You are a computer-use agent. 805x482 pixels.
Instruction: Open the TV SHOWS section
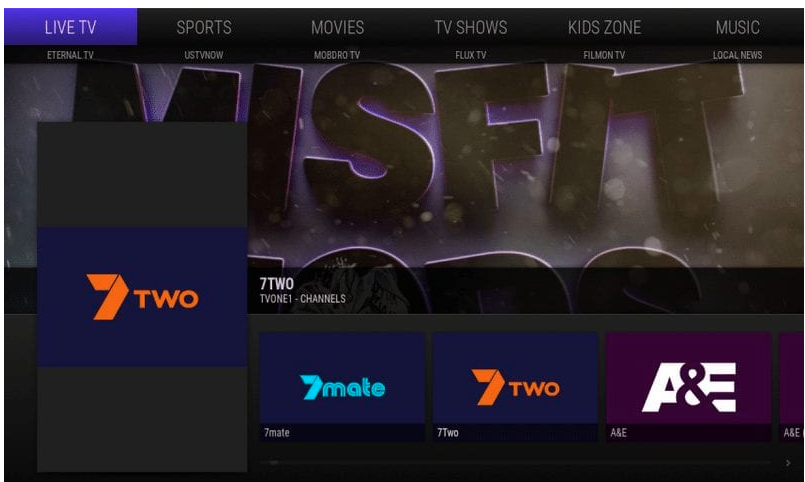pos(471,27)
